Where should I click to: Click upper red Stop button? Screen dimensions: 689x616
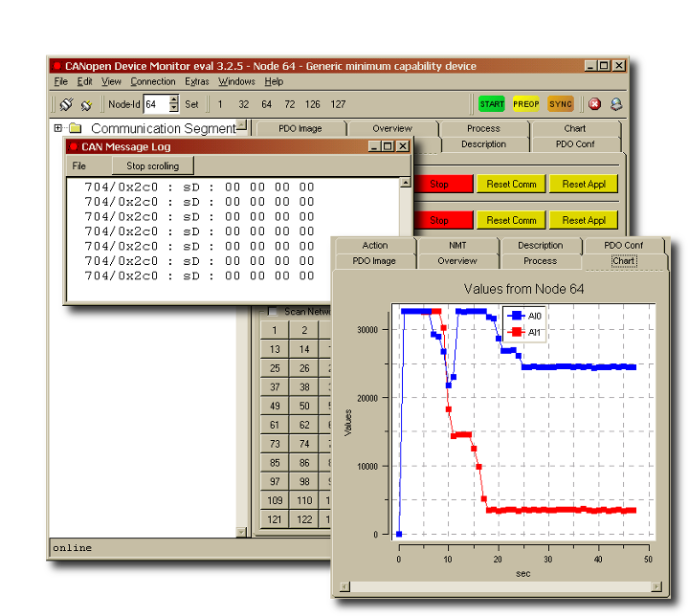point(443,184)
